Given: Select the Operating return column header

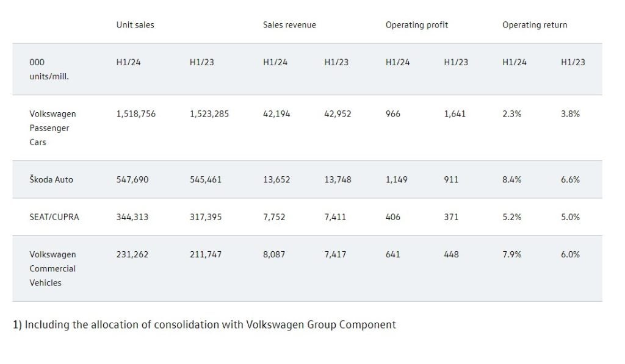Looking at the screenshot, I should click(x=535, y=25).
